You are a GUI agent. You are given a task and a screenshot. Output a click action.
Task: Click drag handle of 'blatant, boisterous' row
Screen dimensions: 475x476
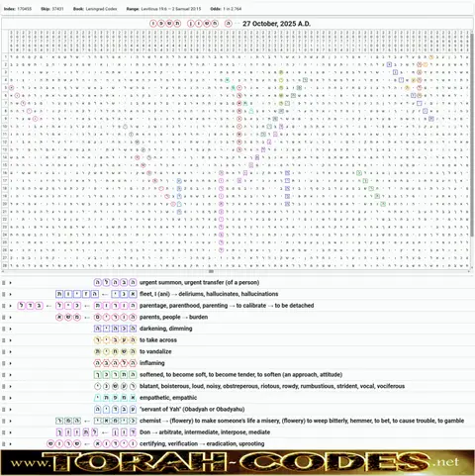coord(4,387)
